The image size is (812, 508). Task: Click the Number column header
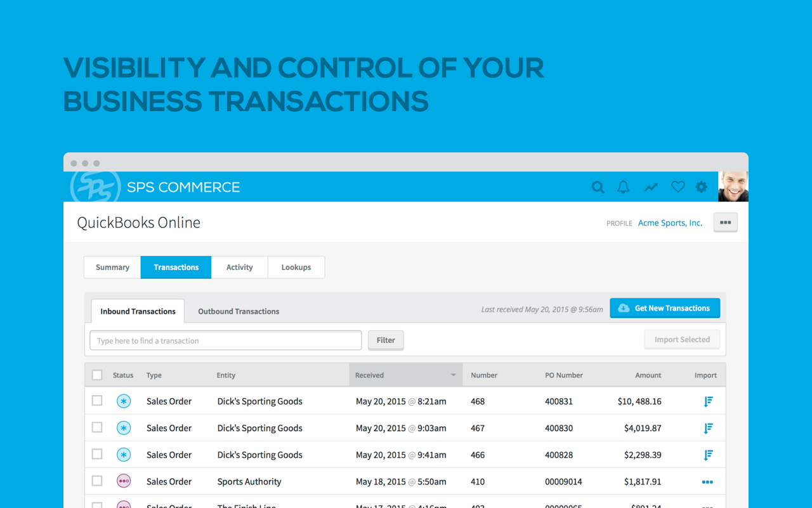click(x=484, y=375)
